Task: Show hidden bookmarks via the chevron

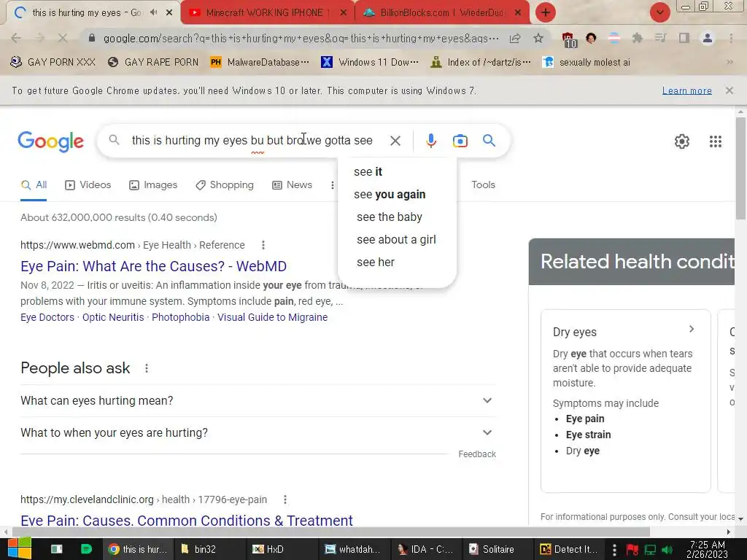Action: (729, 63)
